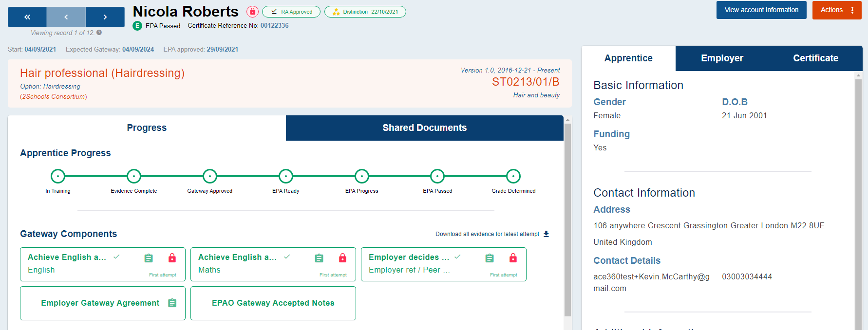
Task: Click Apprentice panel vertical scrollbar
Action: [x=858, y=204]
